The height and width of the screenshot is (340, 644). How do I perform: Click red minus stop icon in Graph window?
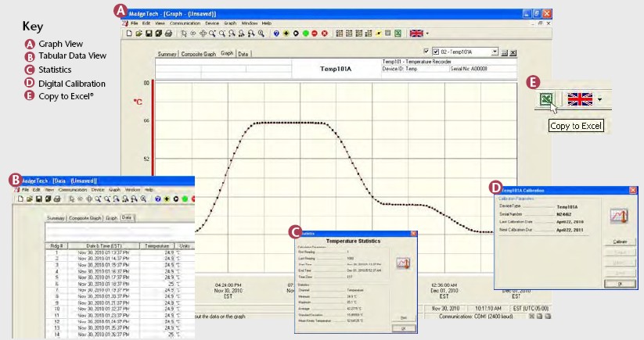coord(315,34)
